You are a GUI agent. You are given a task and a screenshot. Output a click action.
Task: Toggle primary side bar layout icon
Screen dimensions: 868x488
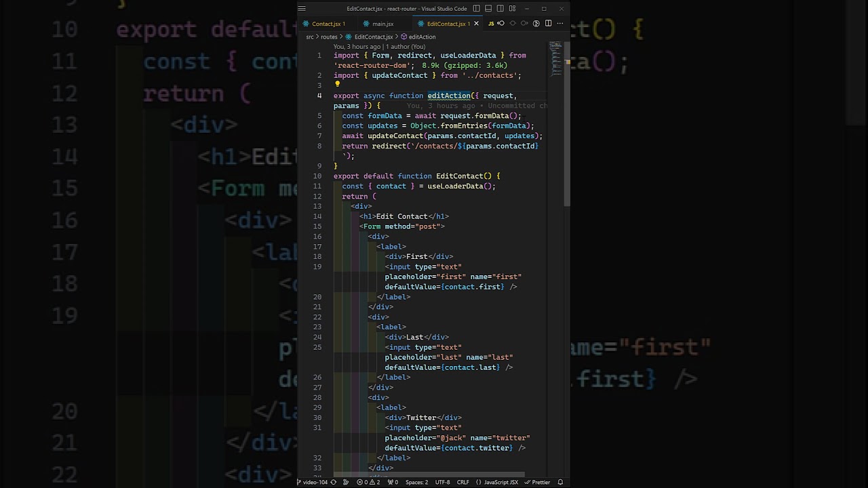(477, 9)
